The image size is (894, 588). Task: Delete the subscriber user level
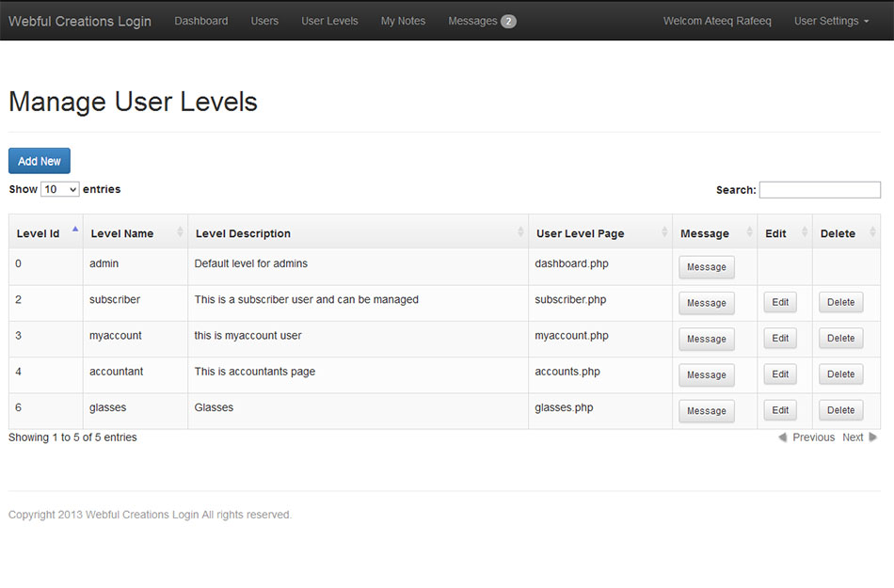coord(840,302)
